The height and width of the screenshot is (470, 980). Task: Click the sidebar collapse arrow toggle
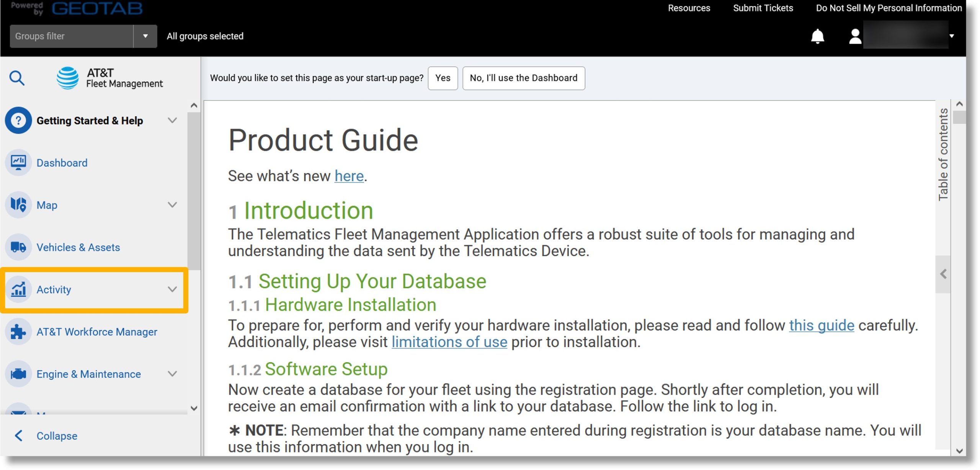coord(18,436)
